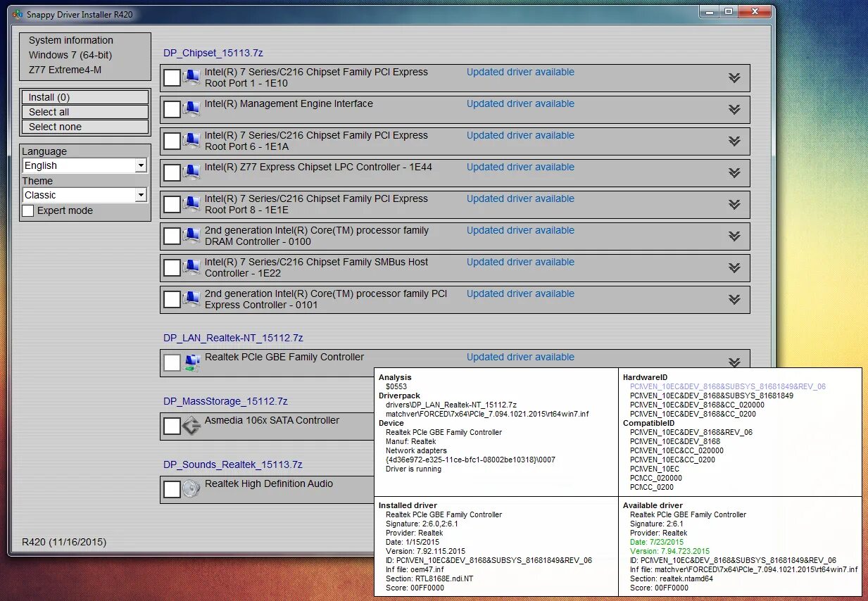868x601 pixels.
Task: Click the Select none button
Action: pyautogui.click(x=85, y=127)
